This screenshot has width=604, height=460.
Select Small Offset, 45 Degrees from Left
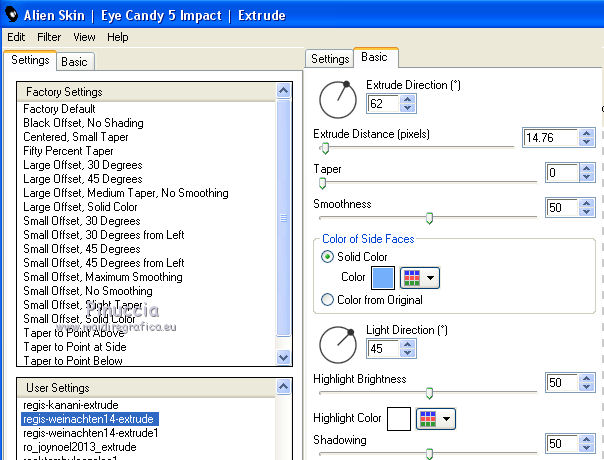point(104,263)
